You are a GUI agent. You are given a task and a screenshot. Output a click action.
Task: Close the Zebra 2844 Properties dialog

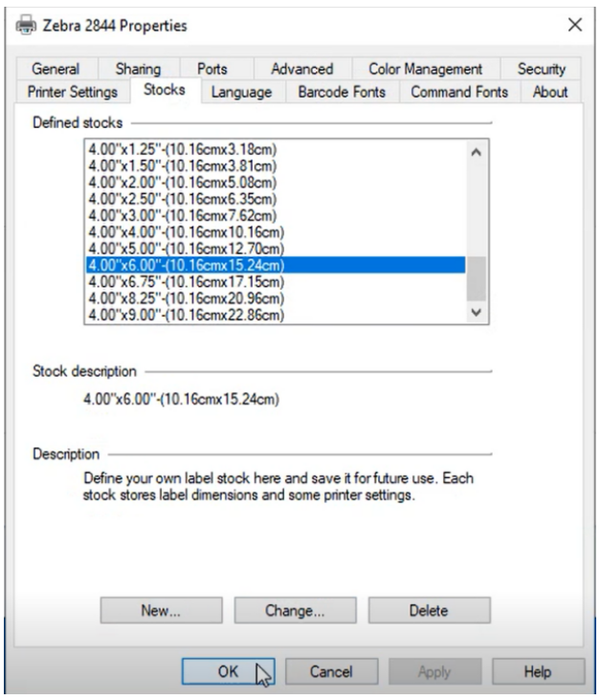(574, 25)
